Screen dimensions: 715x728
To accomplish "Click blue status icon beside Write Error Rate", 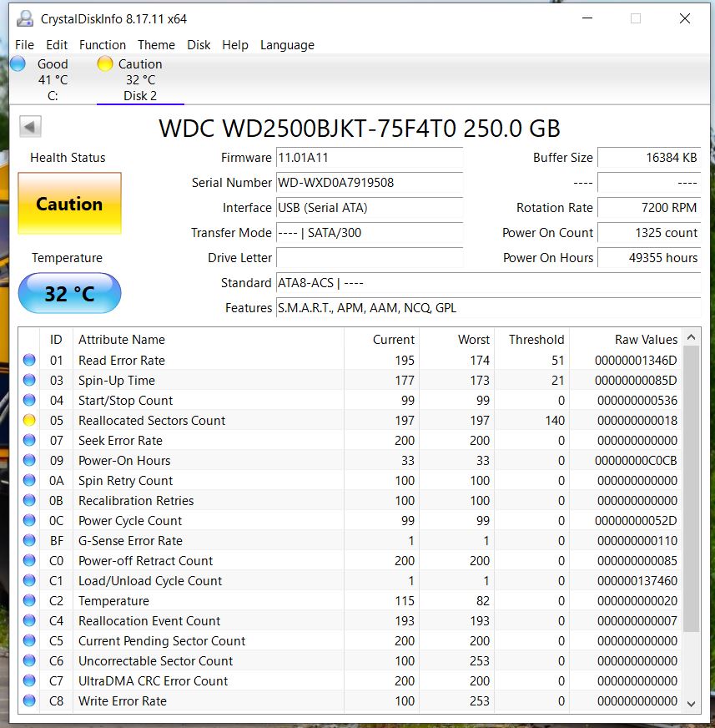I will tap(29, 701).
